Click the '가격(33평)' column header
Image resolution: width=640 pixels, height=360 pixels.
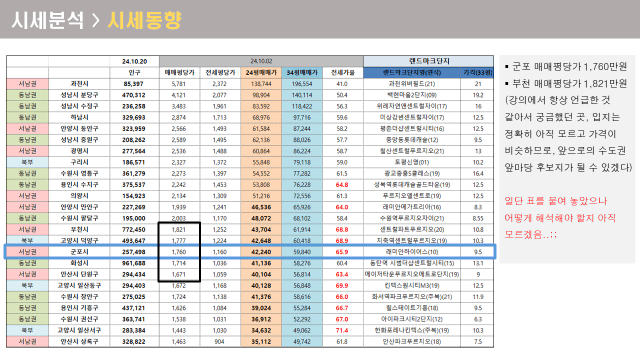(478, 73)
